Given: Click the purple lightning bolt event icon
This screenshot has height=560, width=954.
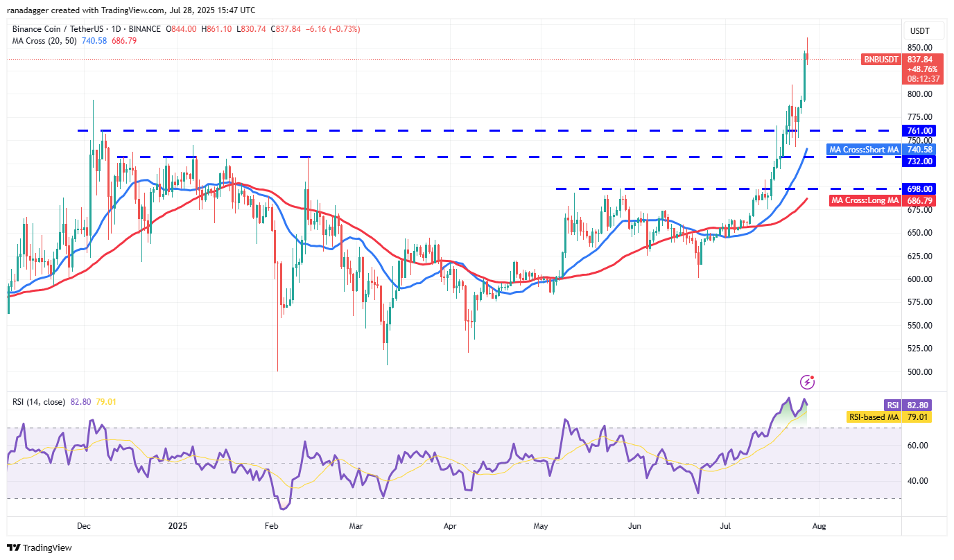Looking at the screenshot, I should click(x=807, y=382).
